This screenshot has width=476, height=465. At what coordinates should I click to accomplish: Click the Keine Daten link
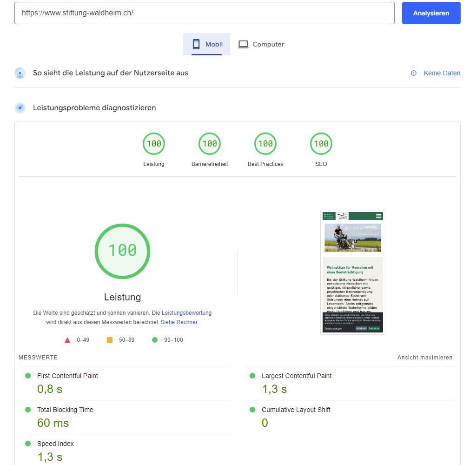(x=442, y=73)
